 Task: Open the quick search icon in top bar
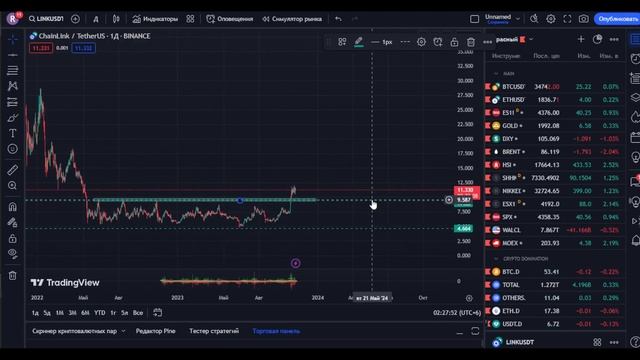tap(534, 19)
